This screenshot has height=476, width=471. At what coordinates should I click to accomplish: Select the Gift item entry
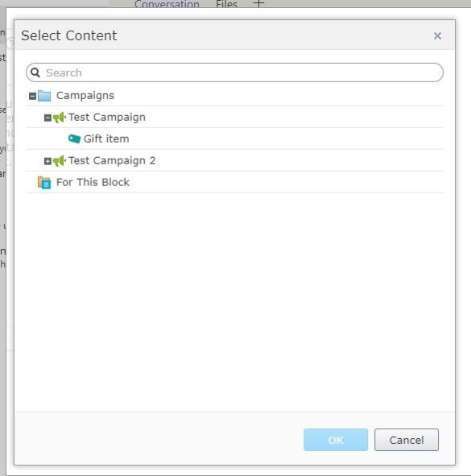pyautogui.click(x=106, y=139)
